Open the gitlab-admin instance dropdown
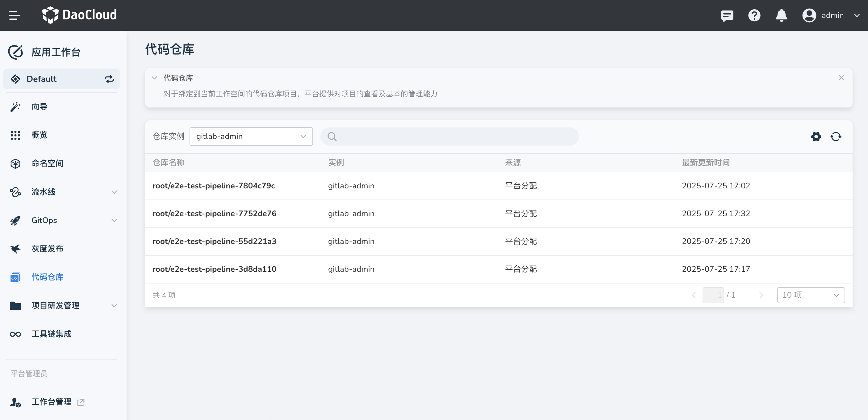868x420 pixels. (251, 136)
